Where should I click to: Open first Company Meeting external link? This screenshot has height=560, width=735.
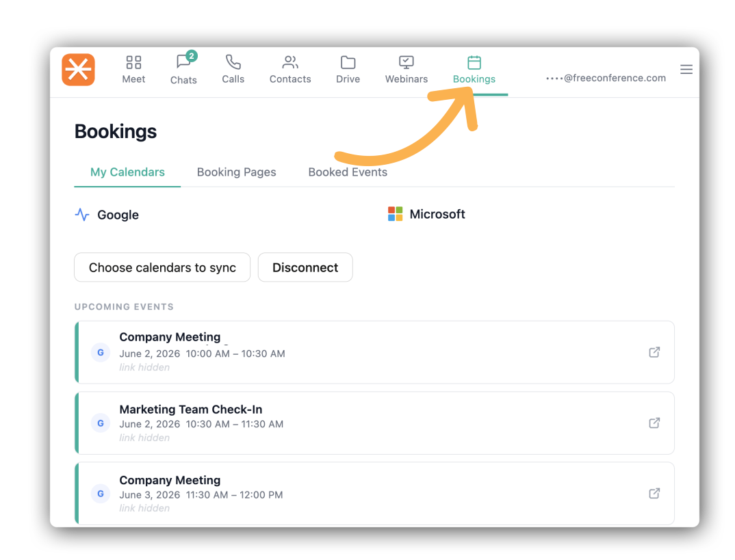pos(654,352)
